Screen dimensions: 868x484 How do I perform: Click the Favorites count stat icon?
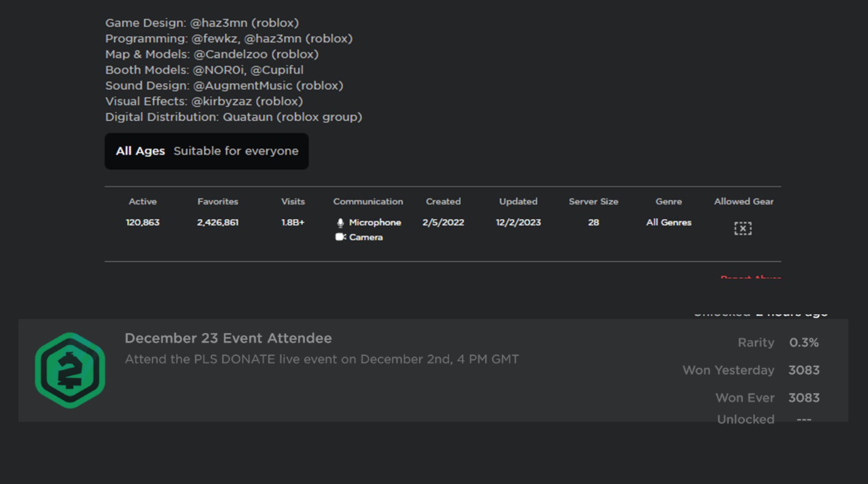pyautogui.click(x=217, y=221)
